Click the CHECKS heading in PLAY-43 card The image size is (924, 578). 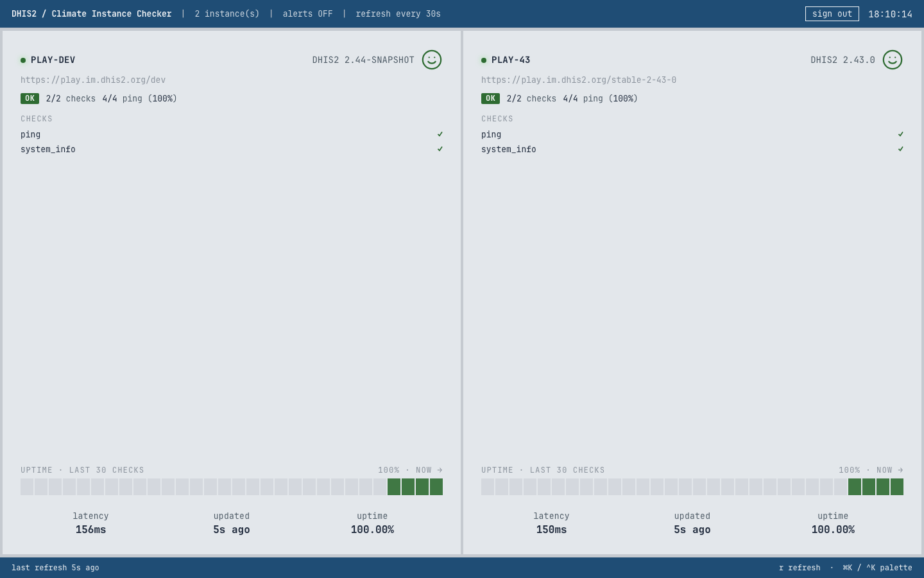[x=497, y=119]
